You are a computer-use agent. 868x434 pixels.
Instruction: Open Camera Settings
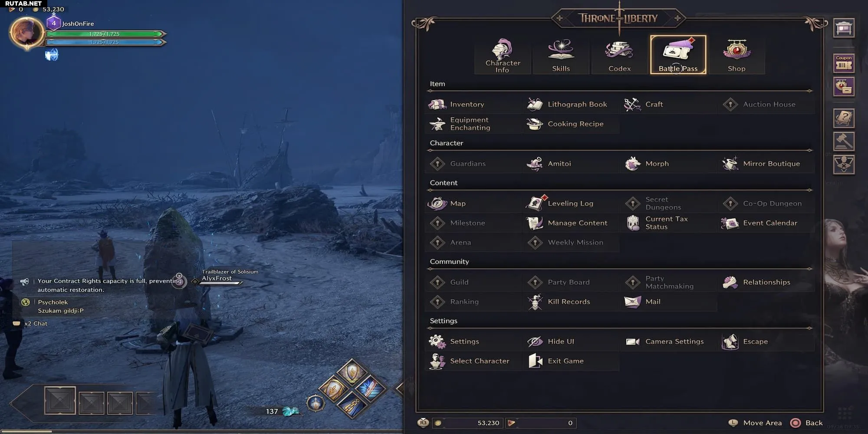pos(669,342)
